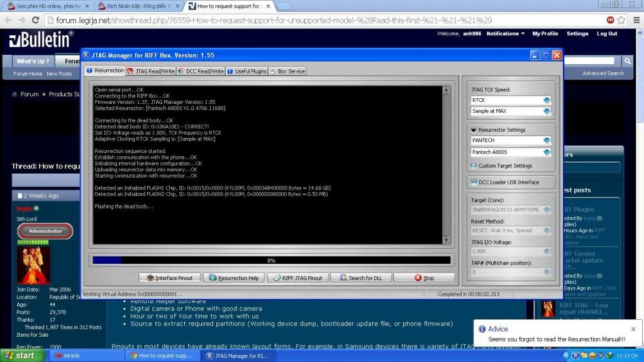Open the Resurrection tab
Screen dimensions: 644x362
105,71
